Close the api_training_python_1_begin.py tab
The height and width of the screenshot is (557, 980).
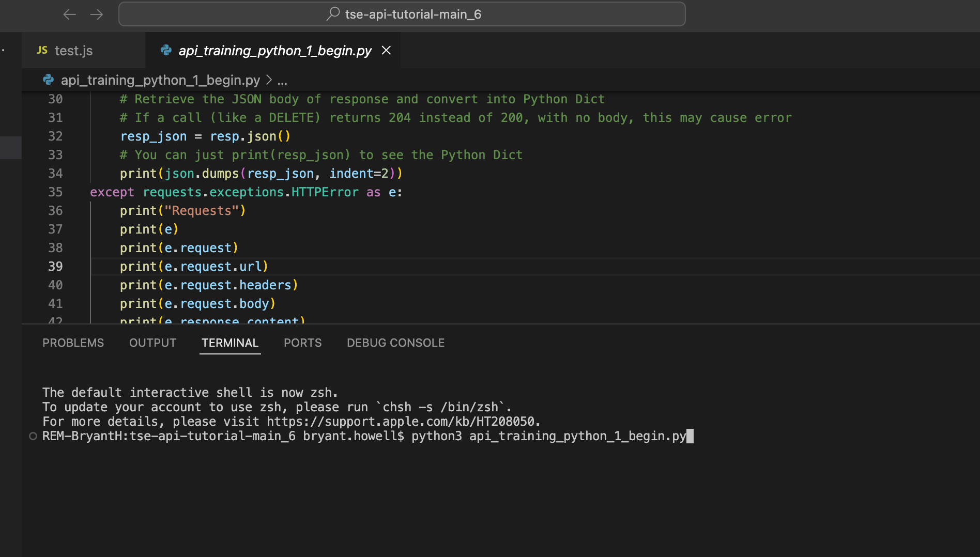tap(387, 50)
